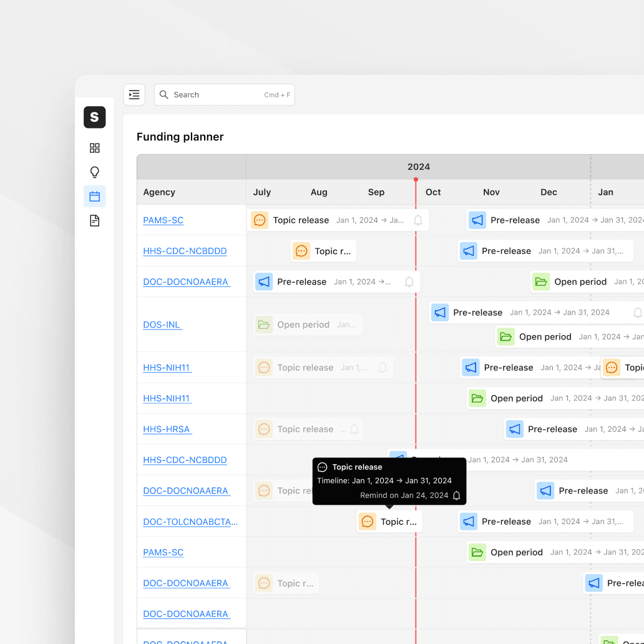Toggle the reminder bell on PAMS-SC Topic release
644x644 pixels.
(418, 220)
